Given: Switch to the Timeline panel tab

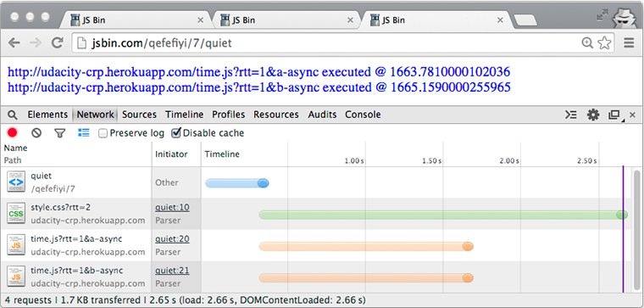Looking at the screenshot, I should pyautogui.click(x=184, y=115).
